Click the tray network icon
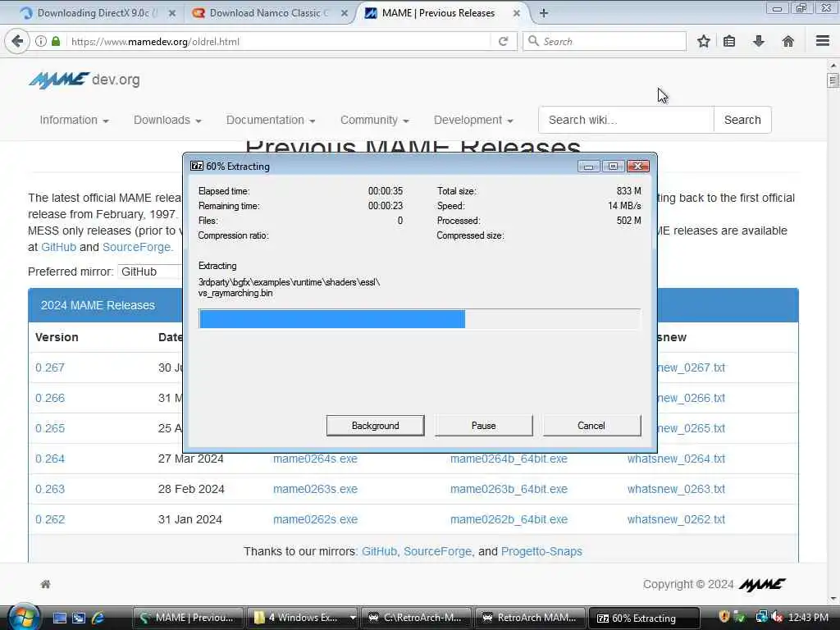The height and width of the screenshot is (630, 840). pyautogui.click(x=761, y=617)
